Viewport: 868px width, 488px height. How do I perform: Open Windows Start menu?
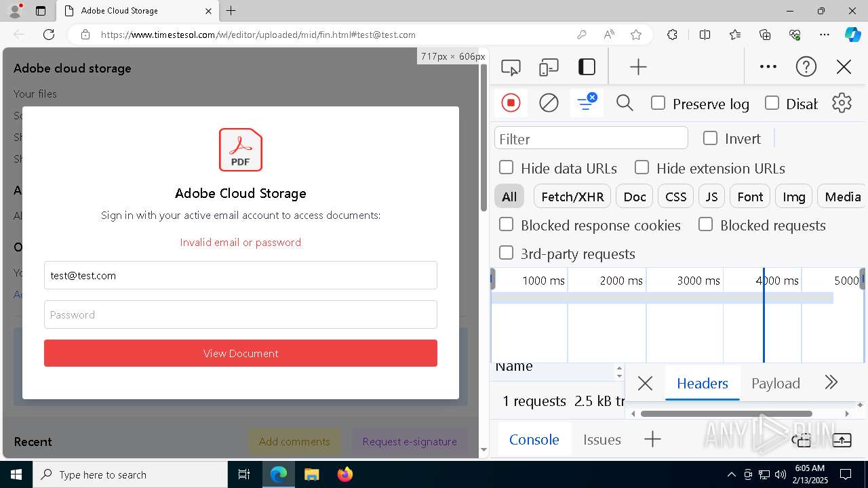[16, 474]
